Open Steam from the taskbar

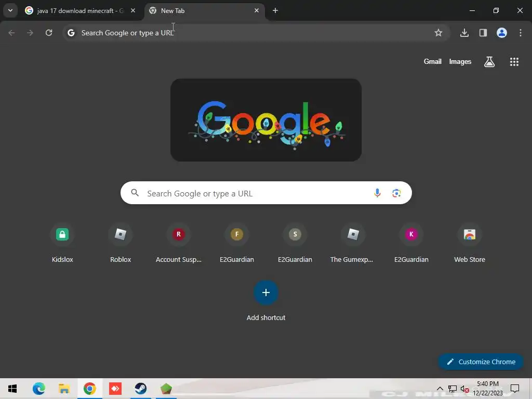click(140, 389)
